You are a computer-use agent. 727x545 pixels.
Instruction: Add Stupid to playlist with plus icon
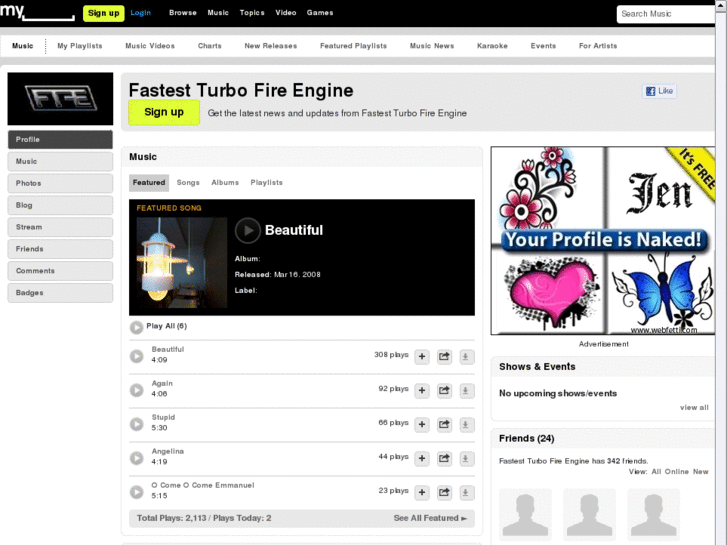[422, 424]
